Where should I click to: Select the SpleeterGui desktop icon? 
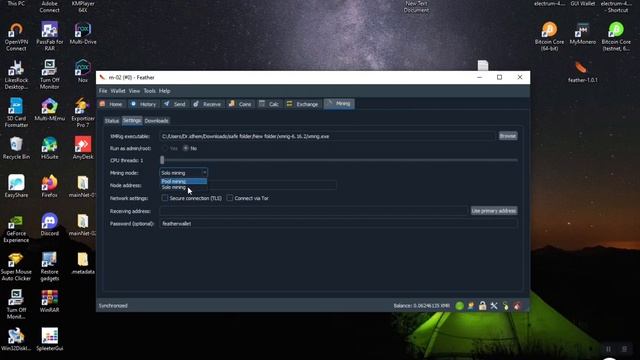click(x=49, y=340)
